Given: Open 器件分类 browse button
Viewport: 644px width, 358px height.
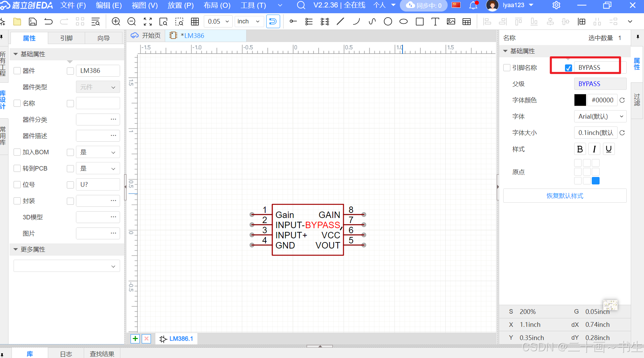Looking at the screenshot, I should [x=113, y=119].
